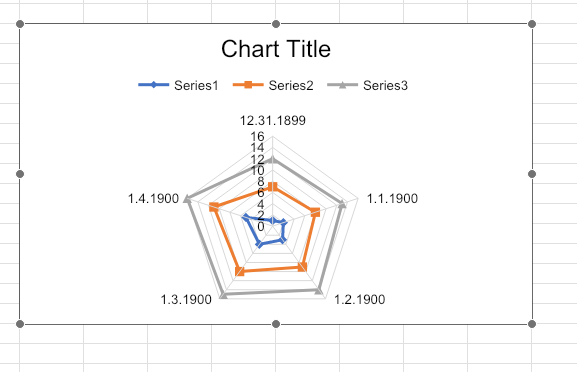Click the gray Series3 marker at 1.4.1900
The image size is (577, 372).
coord(187,199)
